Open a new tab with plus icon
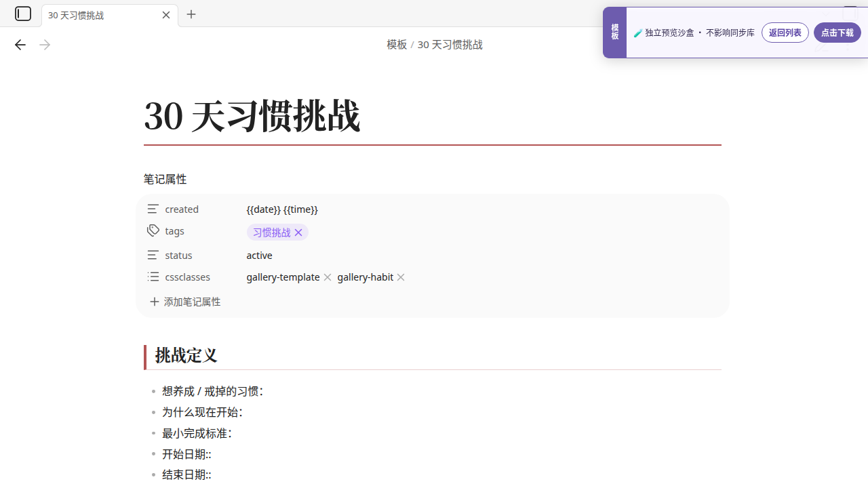The height and width of the screenshot is (488, 868). coord(191,14)
